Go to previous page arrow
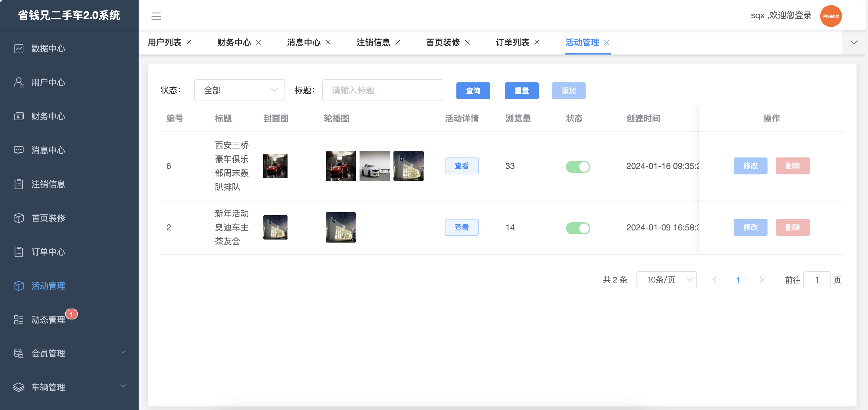Viewport: 868px width, 410px height. (715, 280)
